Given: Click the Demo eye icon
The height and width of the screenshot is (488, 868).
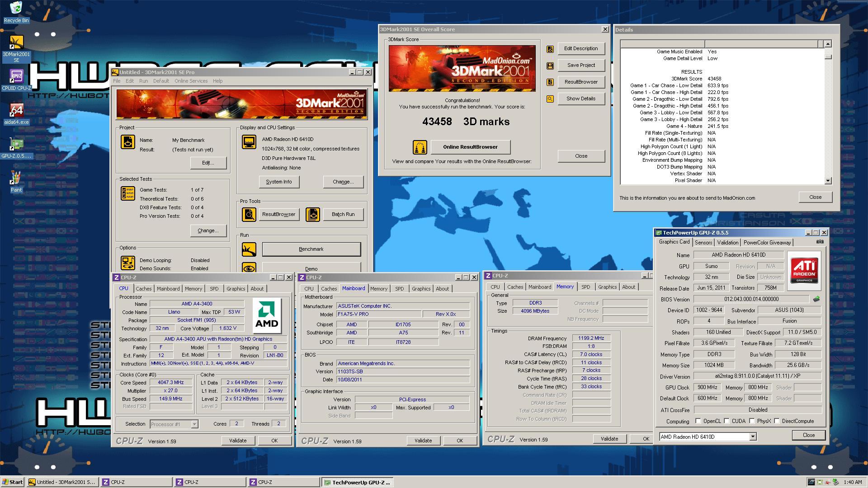Looking at the screenshot, I should click(249, 268).
